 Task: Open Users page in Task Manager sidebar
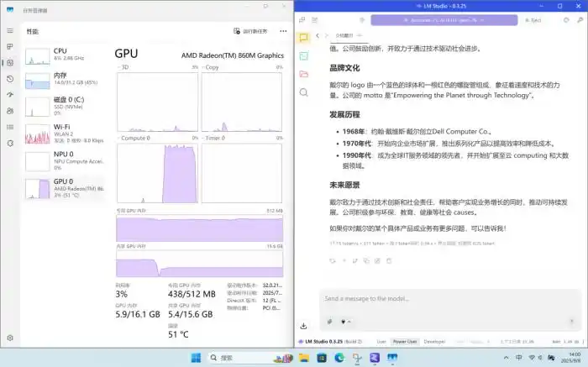click(x=10, y=111)
